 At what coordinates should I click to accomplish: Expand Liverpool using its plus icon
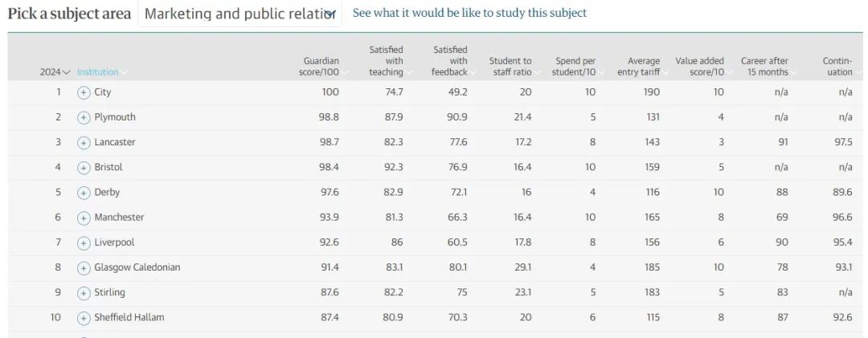84,242
